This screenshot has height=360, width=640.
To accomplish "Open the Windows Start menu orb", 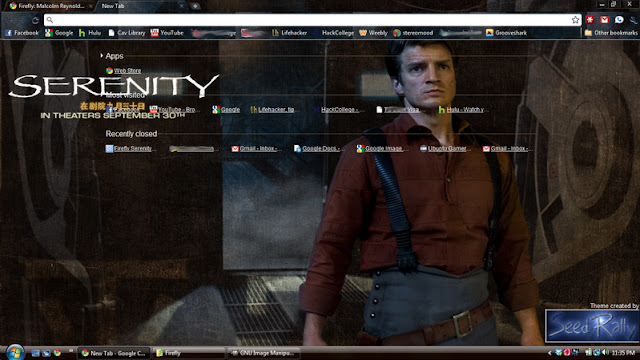I will tap(15, 352).
